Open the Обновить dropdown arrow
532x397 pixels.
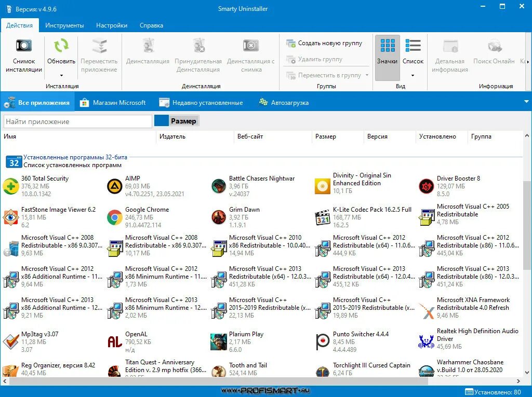61,76
